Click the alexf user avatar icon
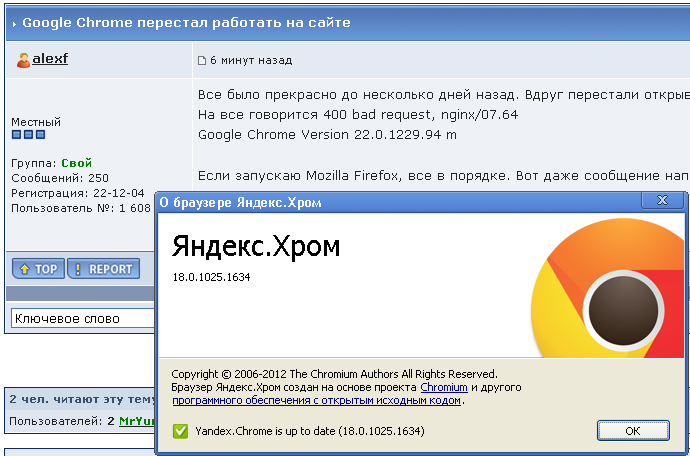The width and height of the screenshot is (690, 456). tap(23, 60)
